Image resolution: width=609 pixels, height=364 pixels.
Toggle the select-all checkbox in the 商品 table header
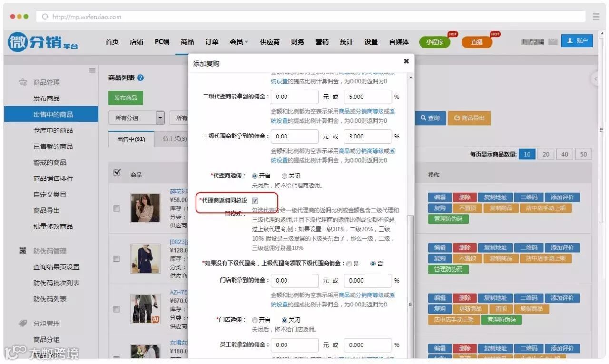tap(117, 173)
